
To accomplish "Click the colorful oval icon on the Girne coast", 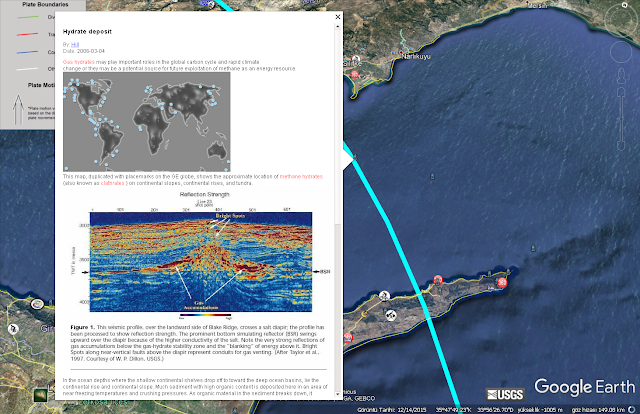I will pyautogui.click(x=37, y=304).
